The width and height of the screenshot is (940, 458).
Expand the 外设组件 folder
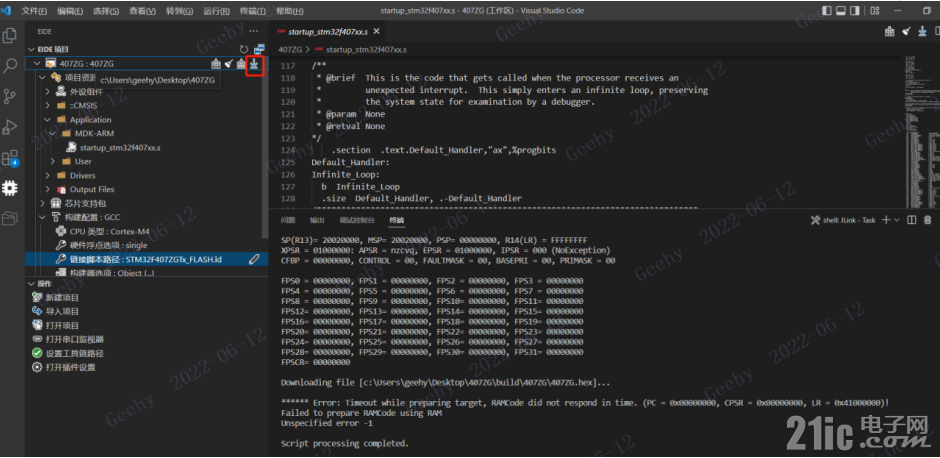click(x=47, y=92)
